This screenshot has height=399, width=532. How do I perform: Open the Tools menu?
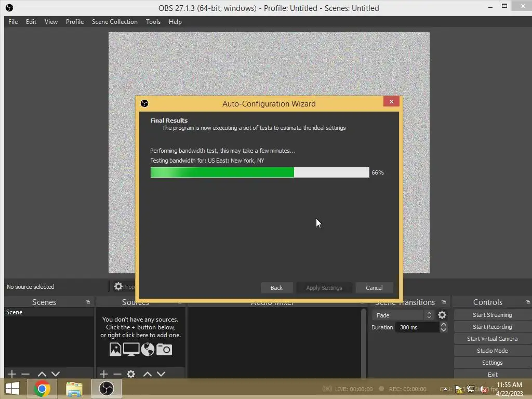pos(153,22)
